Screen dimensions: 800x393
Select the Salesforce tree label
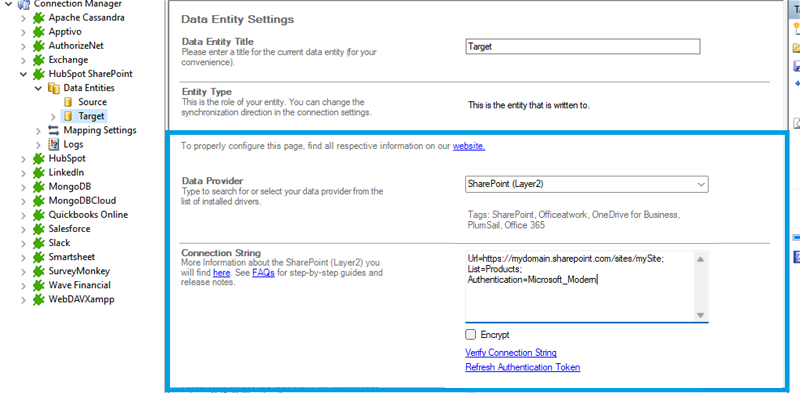pos(69,229)
